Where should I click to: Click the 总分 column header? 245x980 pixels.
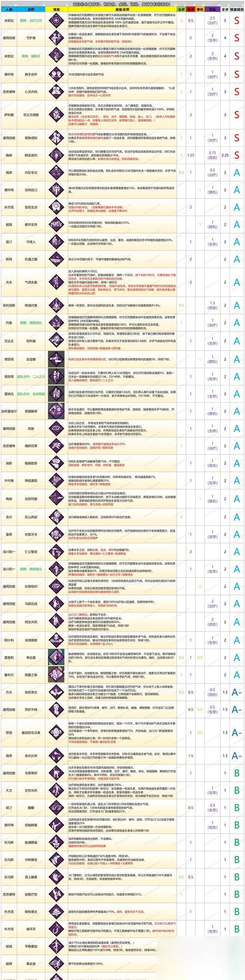coord(225,9)
